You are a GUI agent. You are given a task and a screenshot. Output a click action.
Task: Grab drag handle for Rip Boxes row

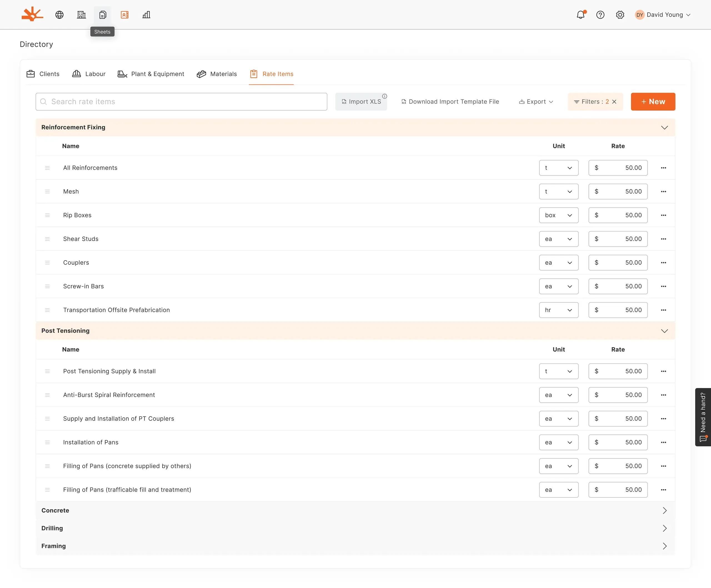point(47,215)
